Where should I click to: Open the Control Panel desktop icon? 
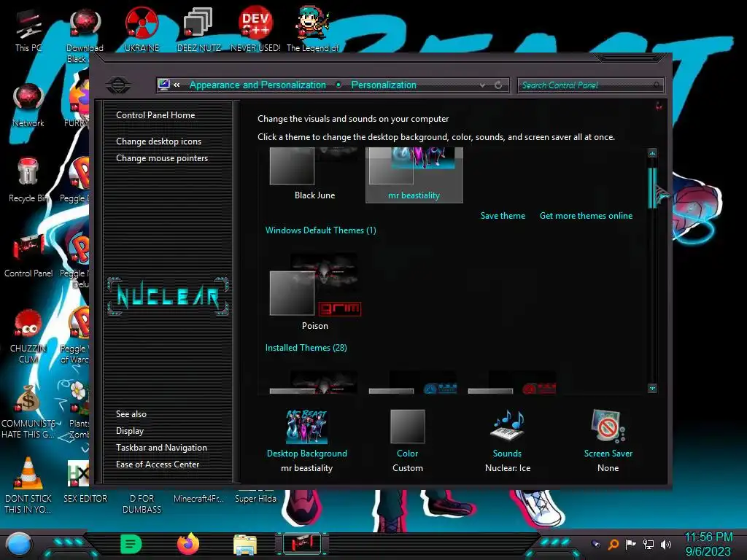pos(28,256)
